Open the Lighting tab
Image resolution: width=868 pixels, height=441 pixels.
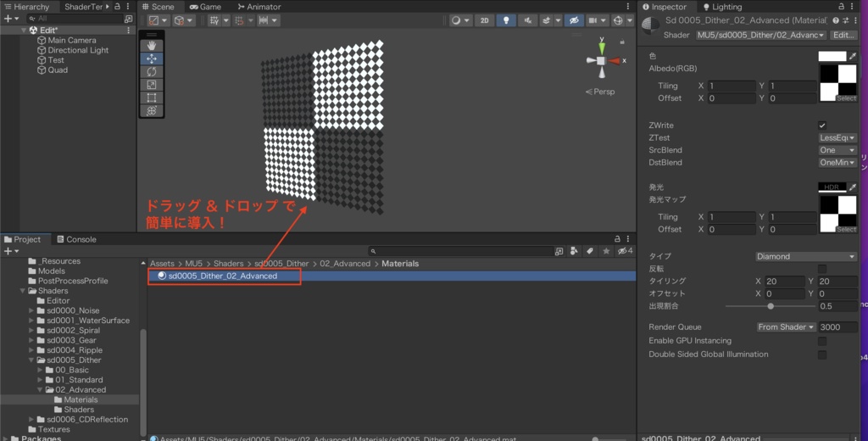[x=722, y=7]
